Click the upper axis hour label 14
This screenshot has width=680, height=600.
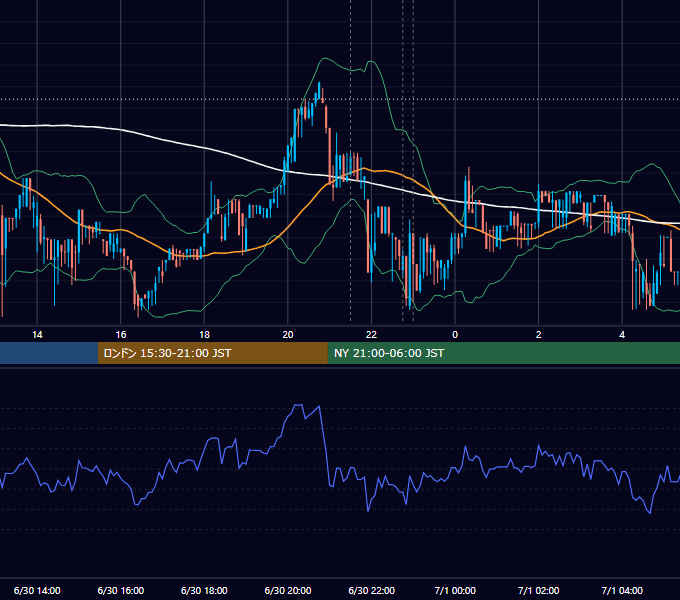(37, 335)
